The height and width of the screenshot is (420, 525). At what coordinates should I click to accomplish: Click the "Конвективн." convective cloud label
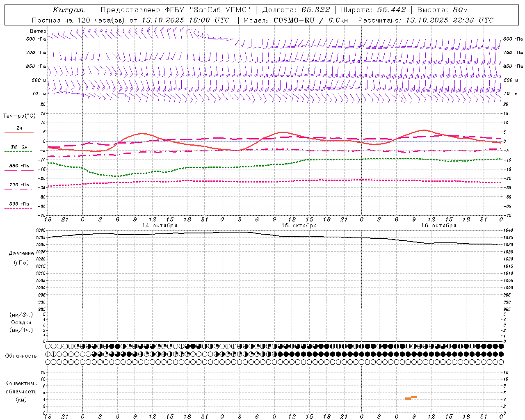click(21, 383)
